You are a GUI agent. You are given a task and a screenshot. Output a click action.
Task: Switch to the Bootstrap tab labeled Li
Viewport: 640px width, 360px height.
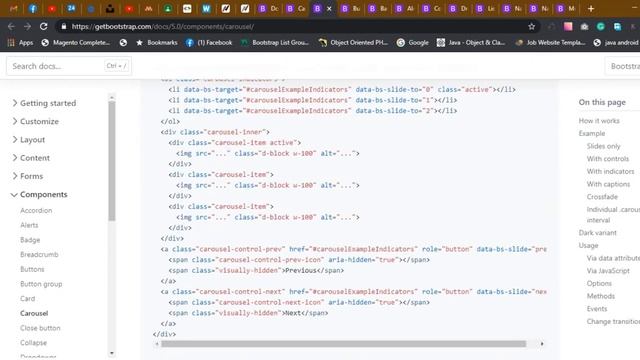click(x=486, y=9)
